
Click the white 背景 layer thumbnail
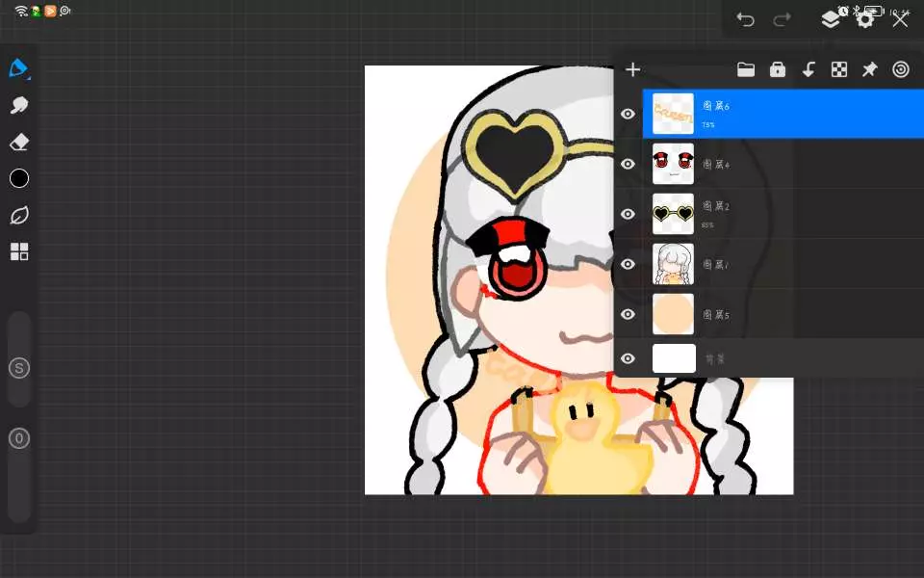(x=674, y=358)
